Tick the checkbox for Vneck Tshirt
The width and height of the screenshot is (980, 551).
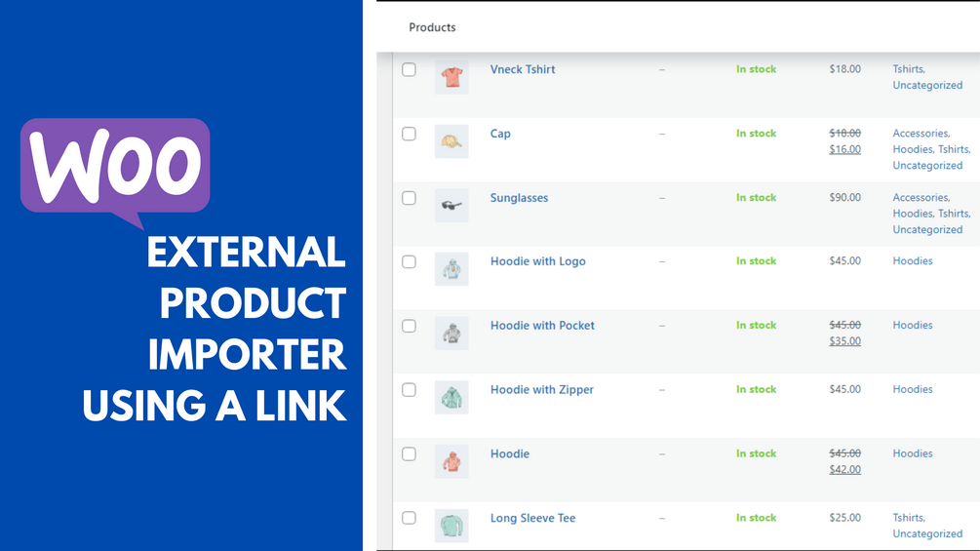click(x=409, y=69)
